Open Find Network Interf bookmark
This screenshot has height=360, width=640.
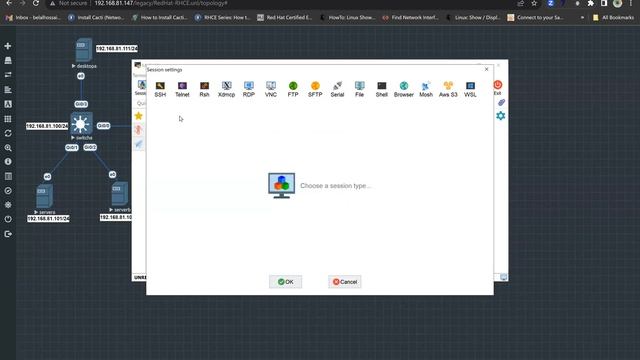point(410,18)
